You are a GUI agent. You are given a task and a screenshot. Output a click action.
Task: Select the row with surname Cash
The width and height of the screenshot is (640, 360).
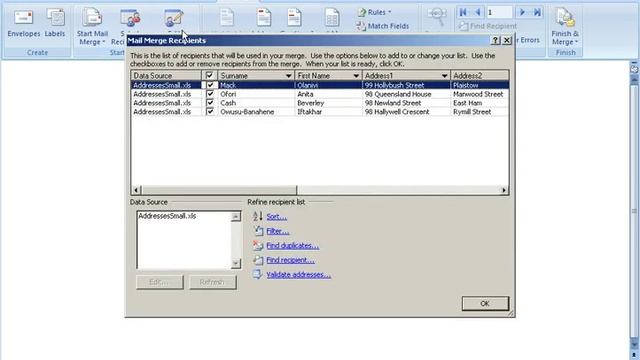point(320,103)
